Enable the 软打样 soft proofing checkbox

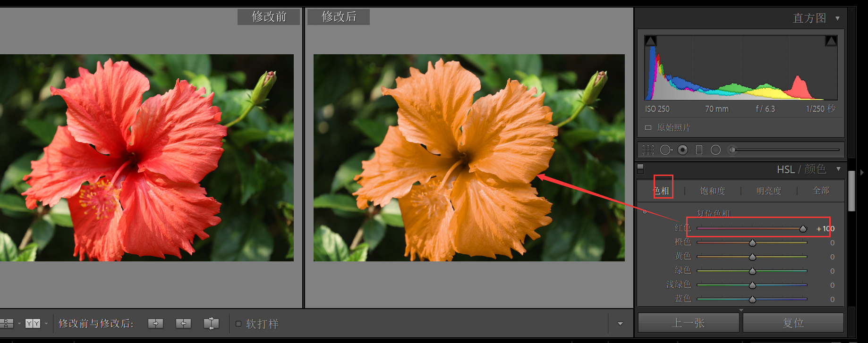(238, 324)
